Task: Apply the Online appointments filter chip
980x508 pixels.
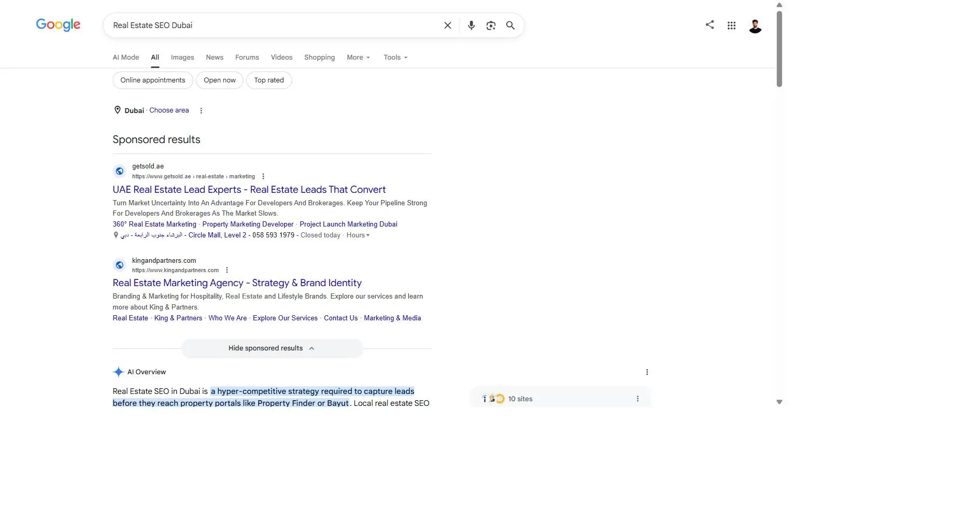Action: pos(153,80)
